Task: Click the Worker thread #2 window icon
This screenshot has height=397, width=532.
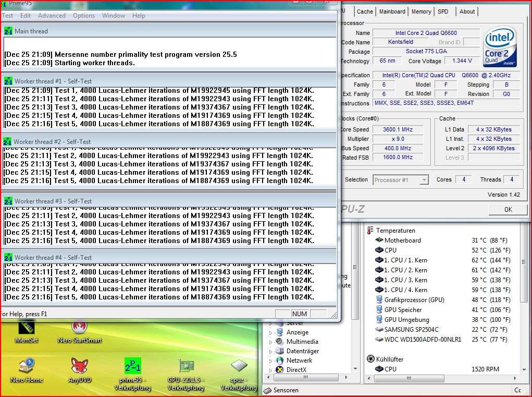Action: pos(7,141)
